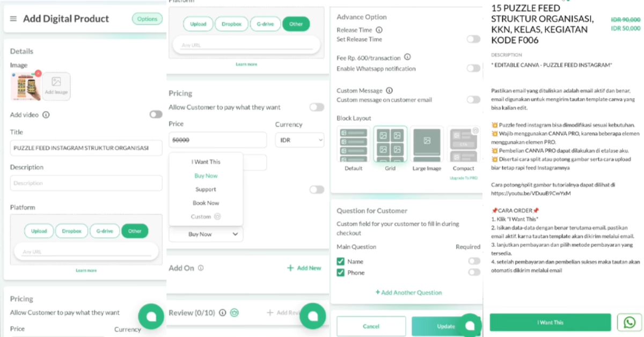Click the info icon beside Custom Message
The width and height of the screenshot is (644, 337).
coord(389,91)
